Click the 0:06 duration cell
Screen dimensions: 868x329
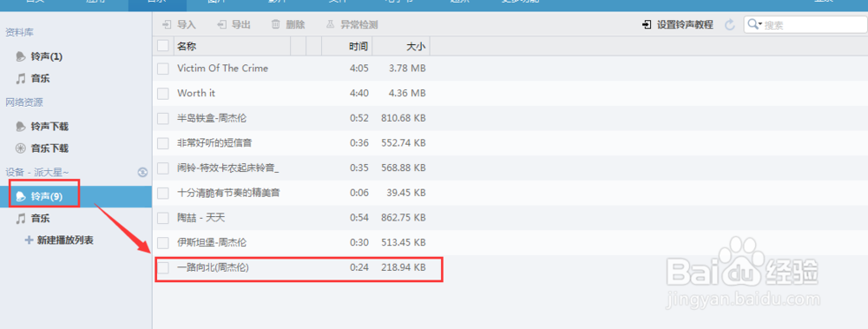(x=359, y=193)
